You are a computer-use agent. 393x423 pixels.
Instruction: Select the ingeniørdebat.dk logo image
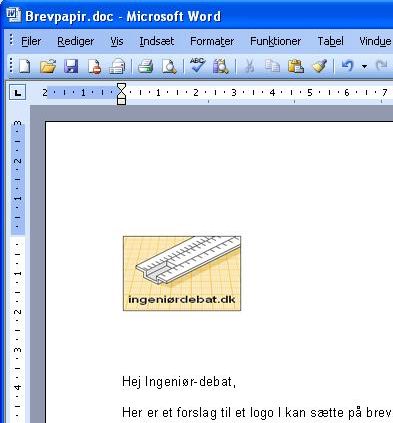(182, 273)
